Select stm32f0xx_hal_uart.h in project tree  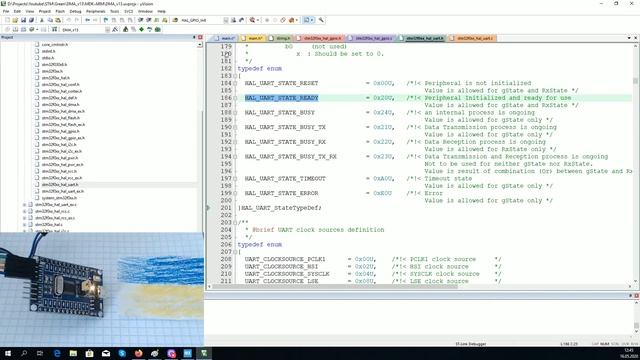pos(60,184)
